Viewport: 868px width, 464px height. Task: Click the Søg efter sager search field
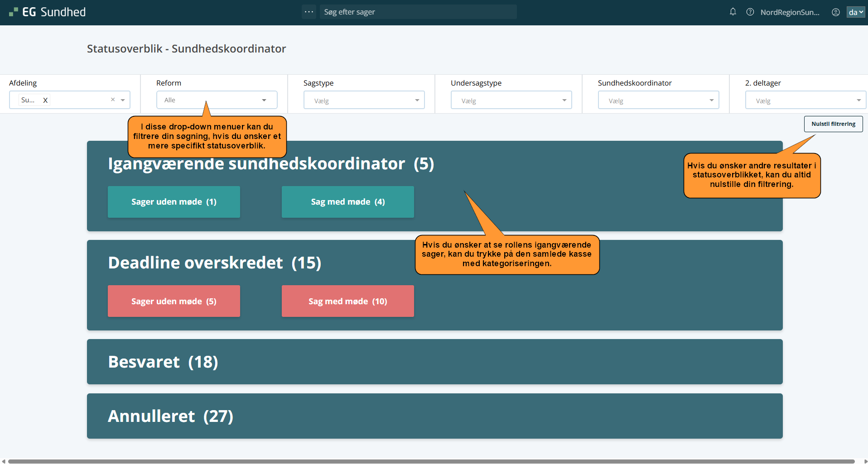pos(418,12)
